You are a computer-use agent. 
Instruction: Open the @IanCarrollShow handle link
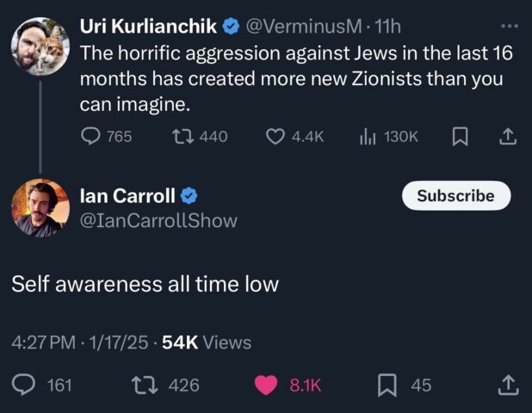click(158, 221)
